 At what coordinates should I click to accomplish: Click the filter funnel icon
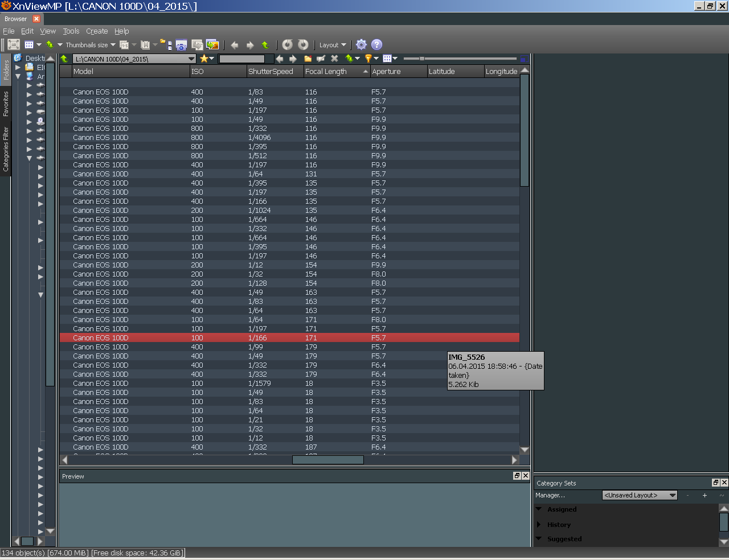point(368,59)
